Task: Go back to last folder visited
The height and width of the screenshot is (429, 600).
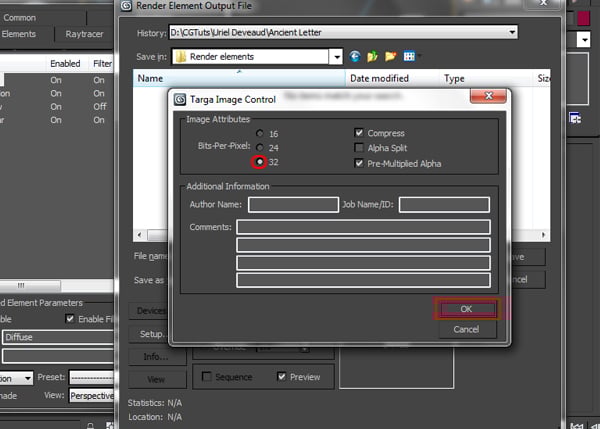Action: tap(355, 57)
